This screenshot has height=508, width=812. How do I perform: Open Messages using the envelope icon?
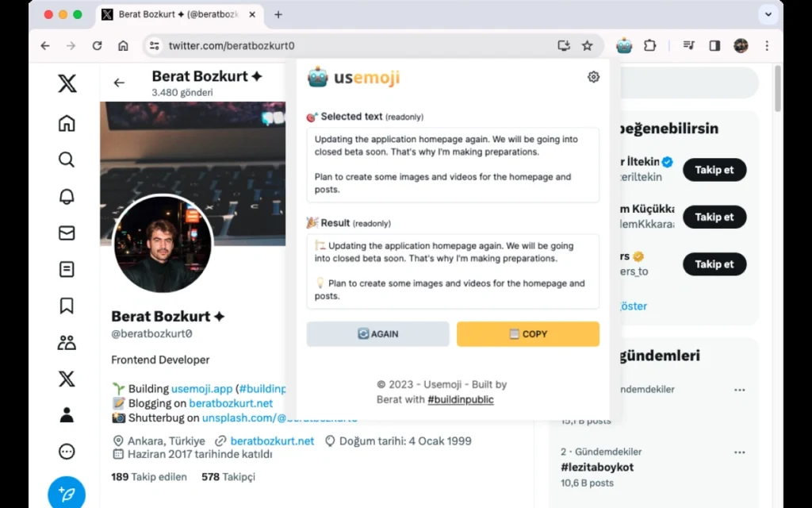(67, 233)
